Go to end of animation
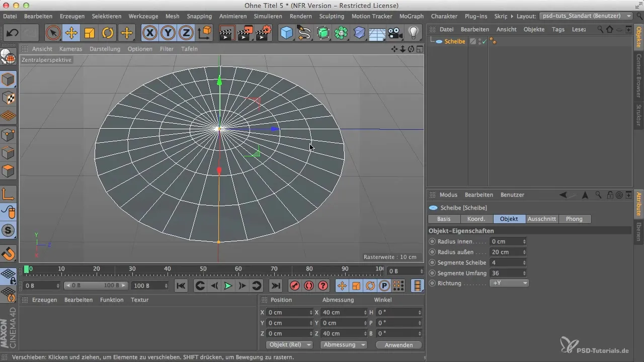 click(275, 286)
